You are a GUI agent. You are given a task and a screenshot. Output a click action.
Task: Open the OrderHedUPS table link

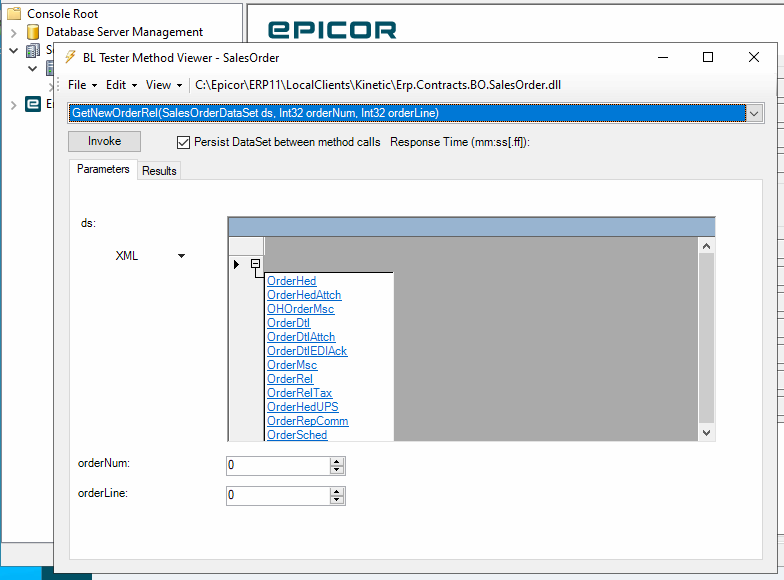(302, 407)
